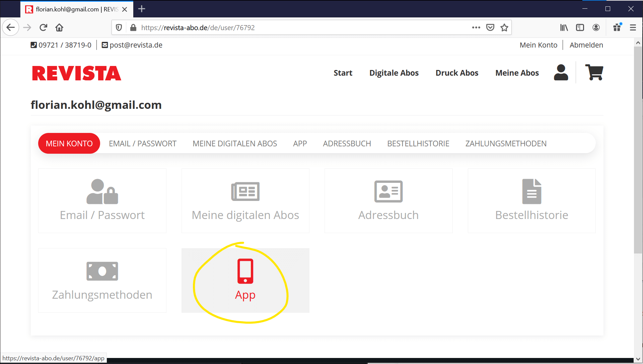The width and height of the screenshot is (643, 364).
Task: Open the Bestellhistorie tile
Action: [x=532, y=201]
